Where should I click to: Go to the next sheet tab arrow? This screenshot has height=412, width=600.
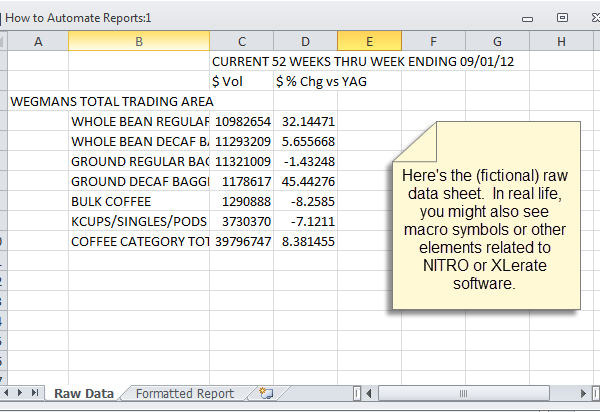pos(20,392)
